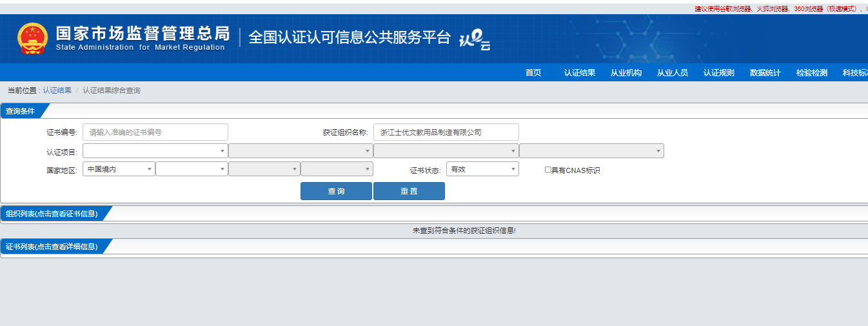The image size is (868, 326).
Task: Open the 从业人员 navigation menu
Action: [x=673, y=73]
